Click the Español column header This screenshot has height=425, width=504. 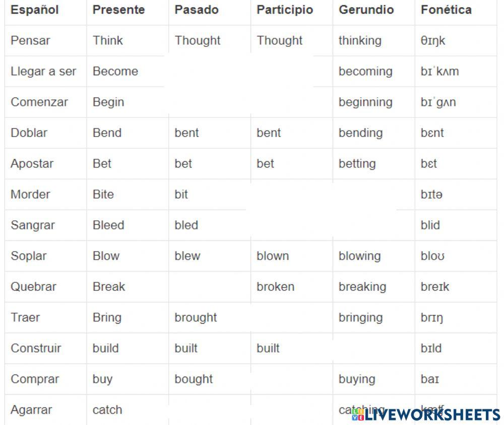[x=35, y=10]
